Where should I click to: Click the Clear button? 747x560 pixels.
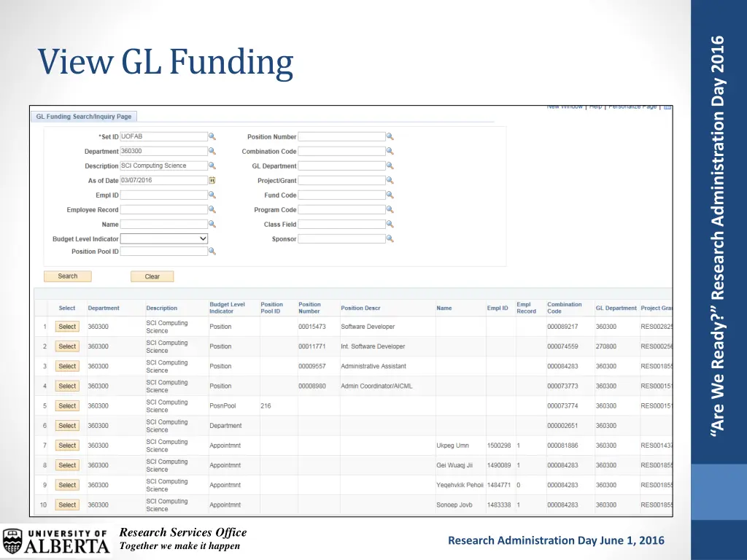pos(152,276)
